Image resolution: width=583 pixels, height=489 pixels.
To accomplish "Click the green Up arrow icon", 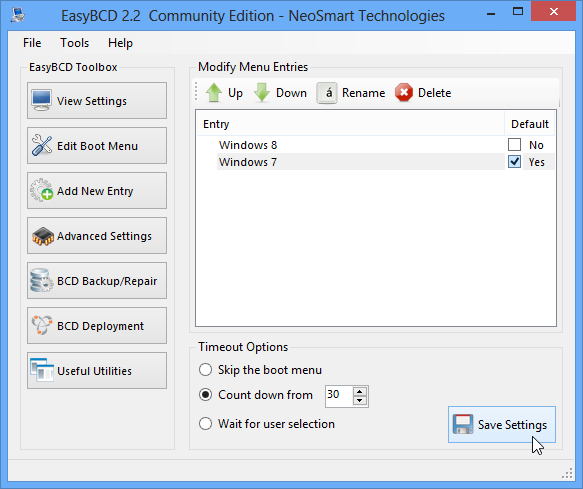I will point(214,93).
